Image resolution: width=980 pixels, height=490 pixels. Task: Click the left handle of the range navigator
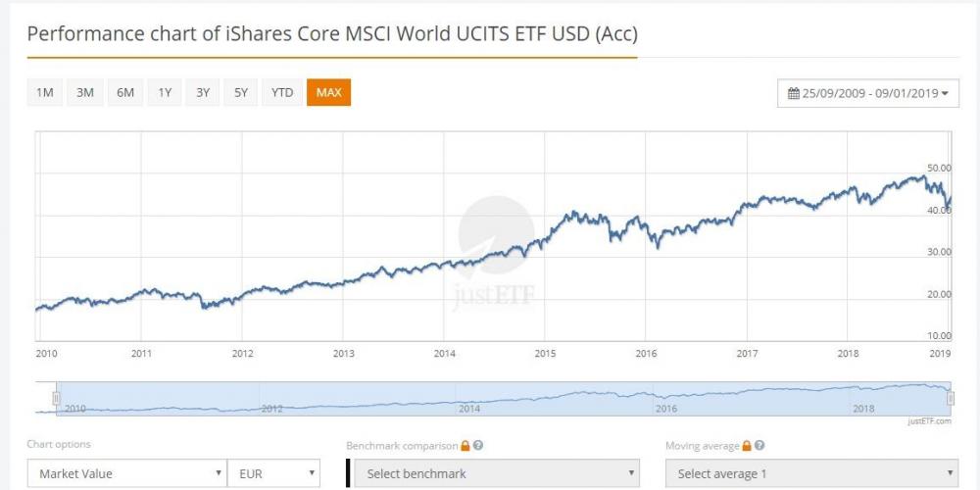pos(57,398)
